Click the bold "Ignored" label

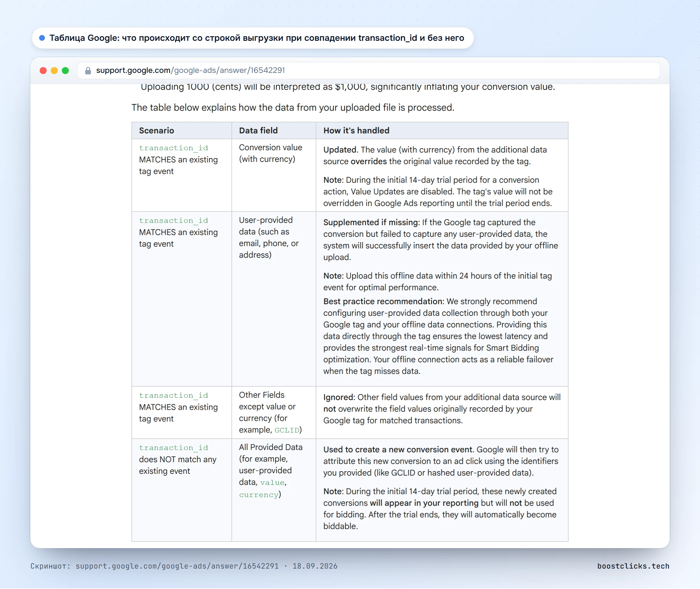pos(338,397)
